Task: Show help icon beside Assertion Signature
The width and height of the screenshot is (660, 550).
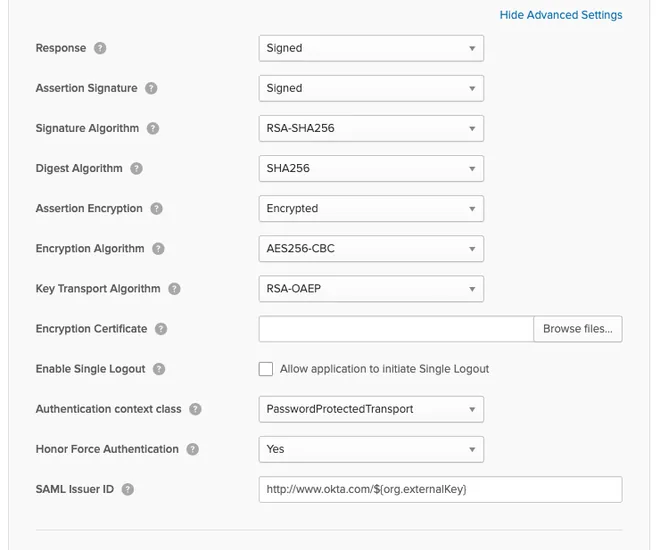Action: [x=151, y=88]
